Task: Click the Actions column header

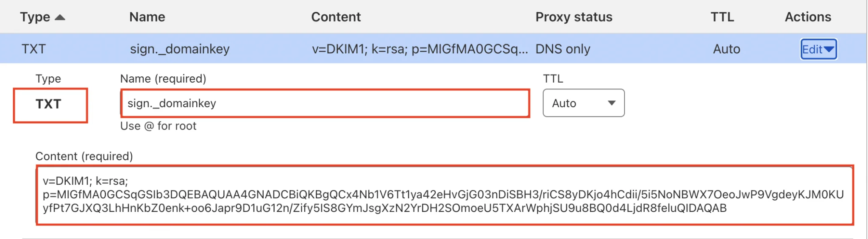Action: coord(808,17)
